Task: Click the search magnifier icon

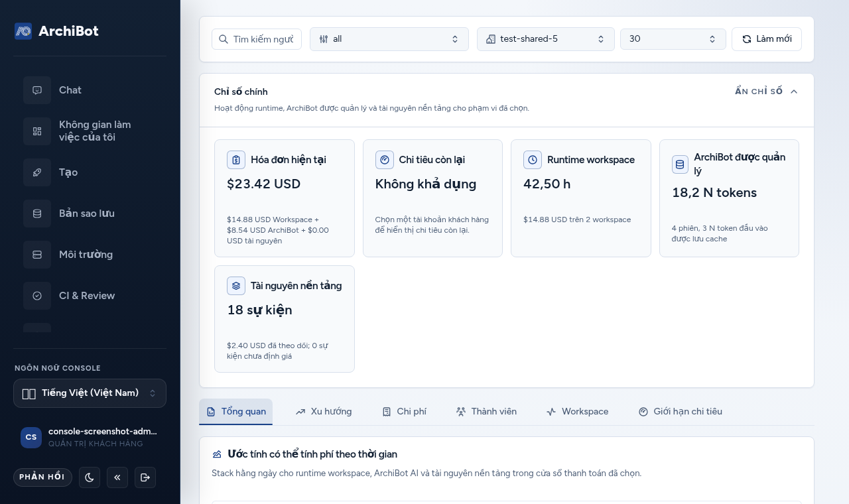Action: tap(224, 39)
